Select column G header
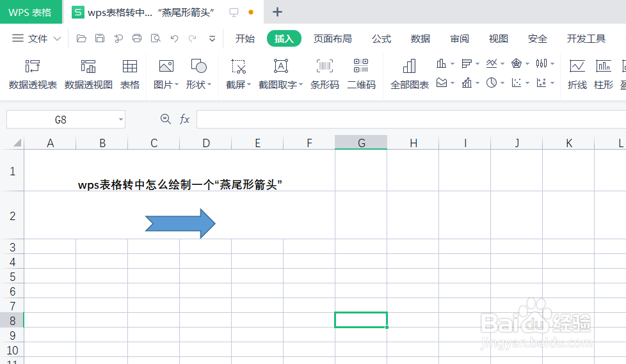Screen dimensions: 626x364 (361, 143)
